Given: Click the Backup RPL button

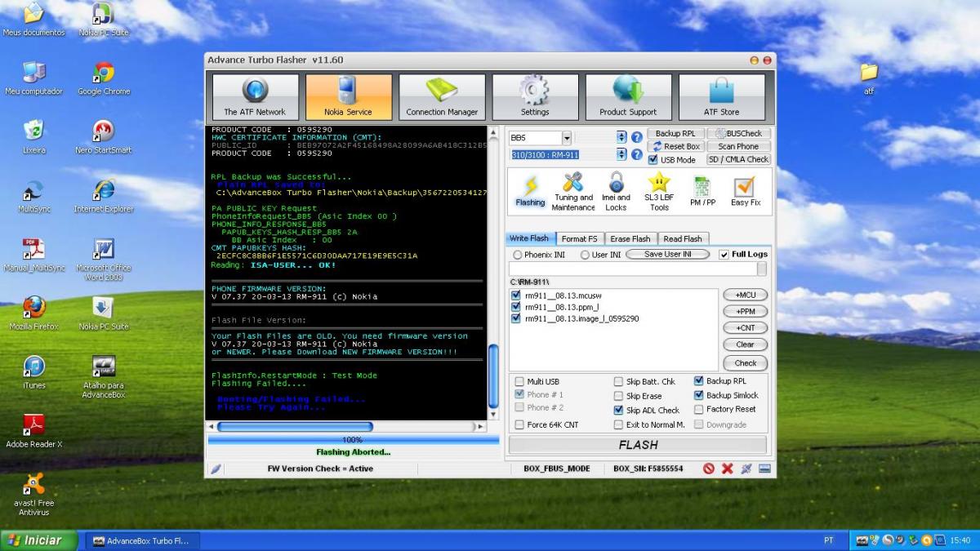Looking at the screenshot, I should (675, 133).
